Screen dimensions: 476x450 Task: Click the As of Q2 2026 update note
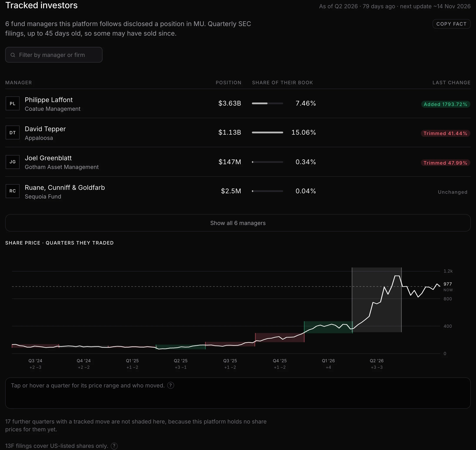(395, 6)
